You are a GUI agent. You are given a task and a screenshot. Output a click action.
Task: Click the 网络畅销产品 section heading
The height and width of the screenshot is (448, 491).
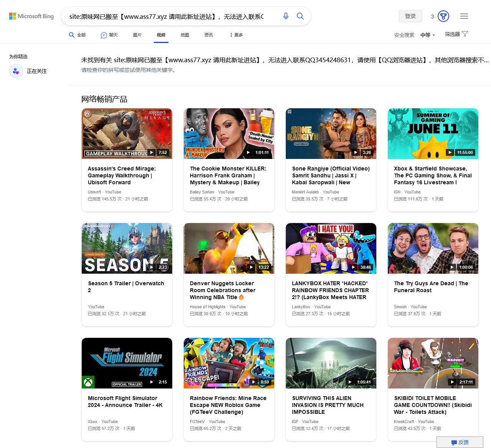point(104,99)
